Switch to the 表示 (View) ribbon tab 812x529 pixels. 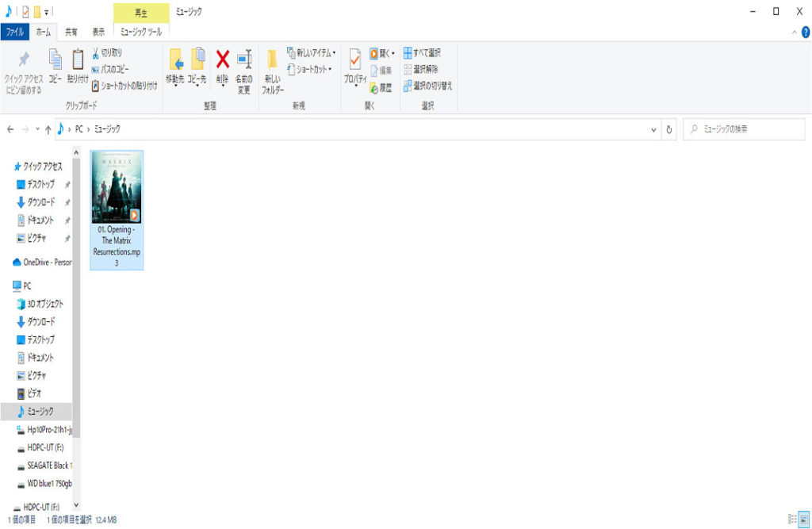98,32
